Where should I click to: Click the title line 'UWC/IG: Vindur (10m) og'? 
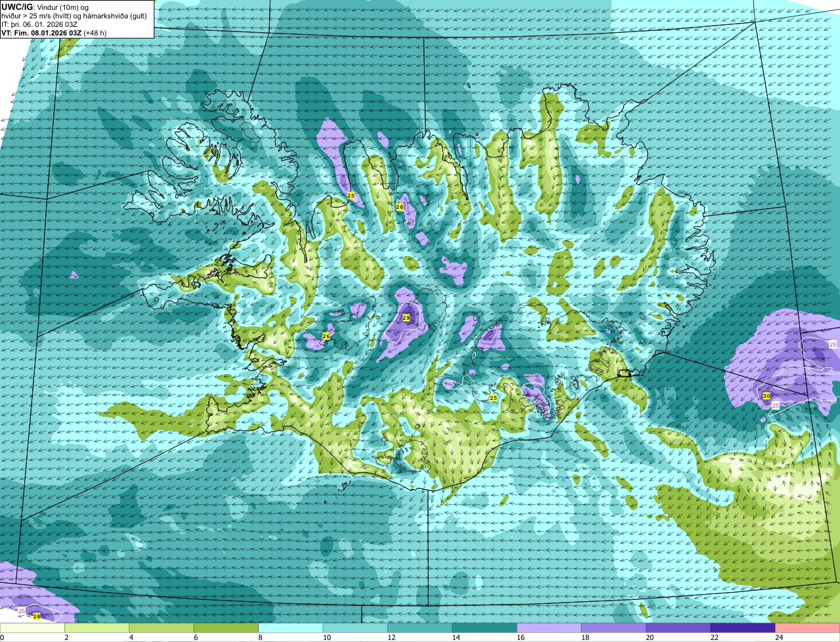[45, 7]
